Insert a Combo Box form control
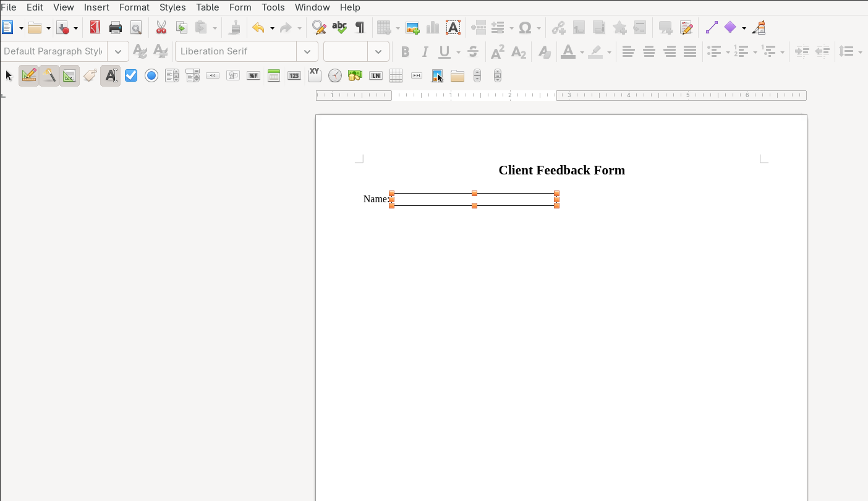868x501 pixels. click(192, 75)
